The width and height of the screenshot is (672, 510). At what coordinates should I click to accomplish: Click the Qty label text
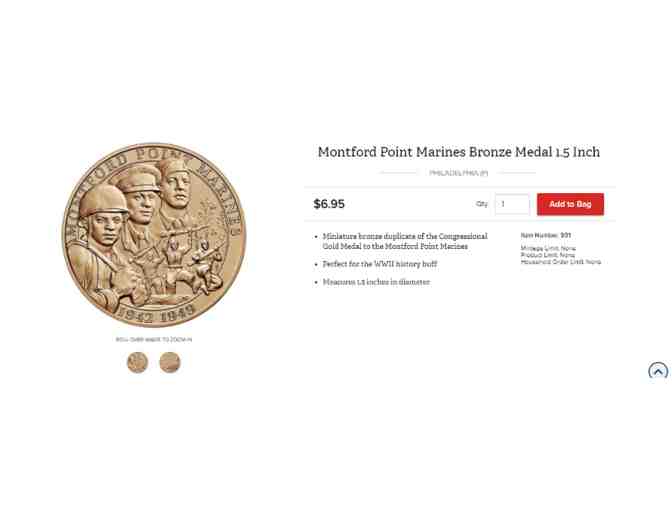pos(482,204)
